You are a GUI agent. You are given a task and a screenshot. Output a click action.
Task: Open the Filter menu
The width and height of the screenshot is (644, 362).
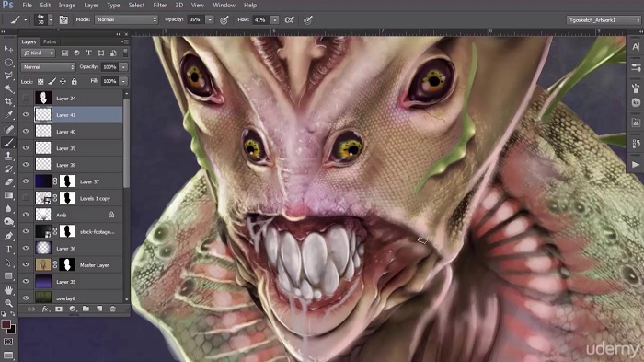[160, 6]
